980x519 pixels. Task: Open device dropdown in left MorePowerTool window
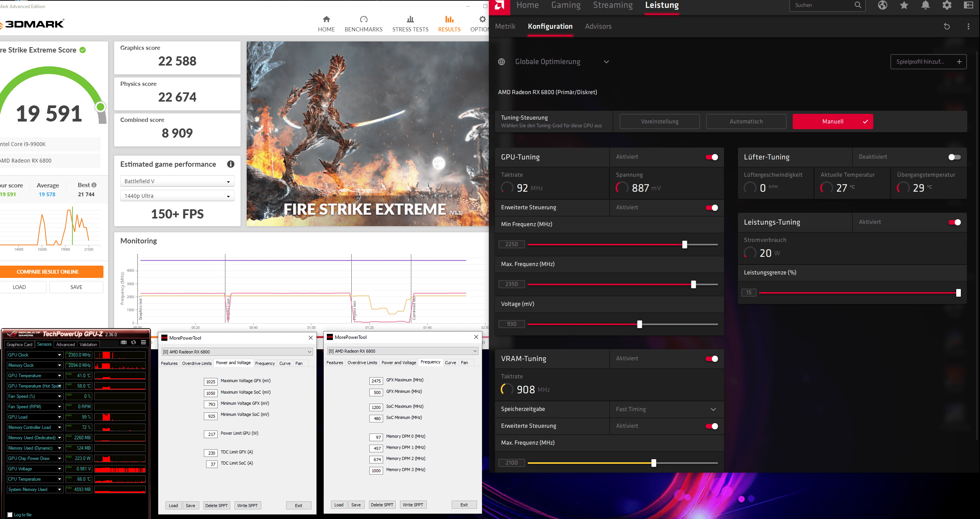[237, 352]
